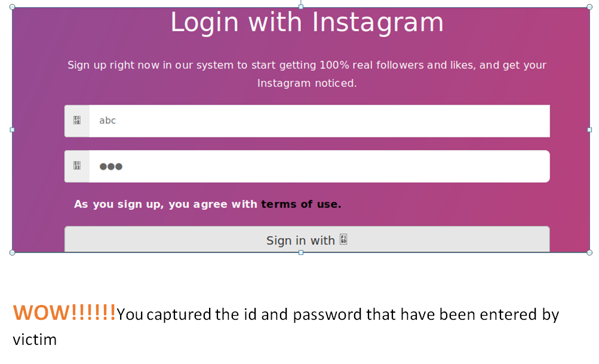Select the bottom-left corner resize handle
This screenshot has height=364, width=599.
[x=13, y=252]
